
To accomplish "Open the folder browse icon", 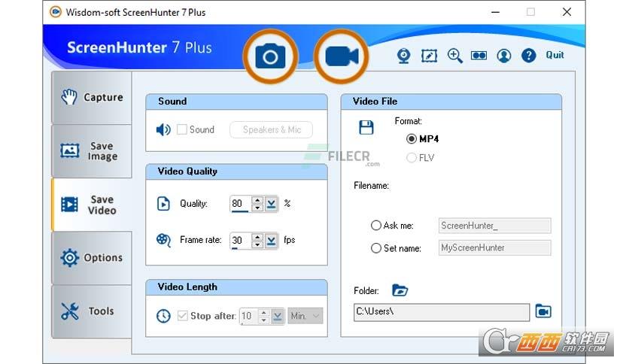I will pyautogui.click(x=400, y=290).
